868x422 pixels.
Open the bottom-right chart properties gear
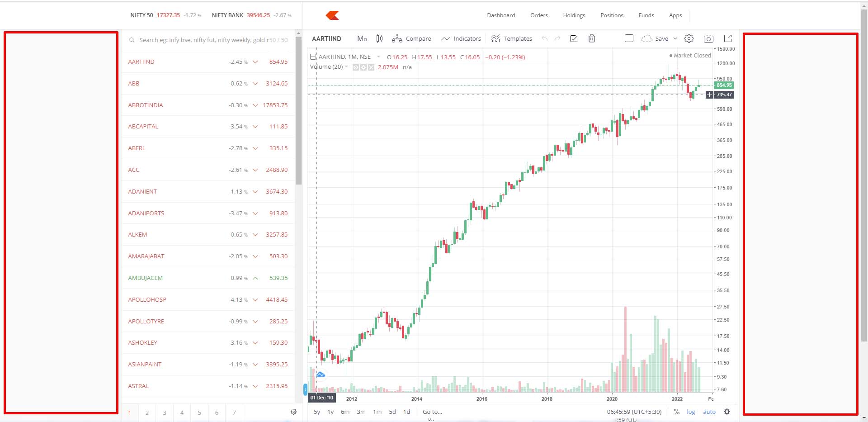coord(727,412)
